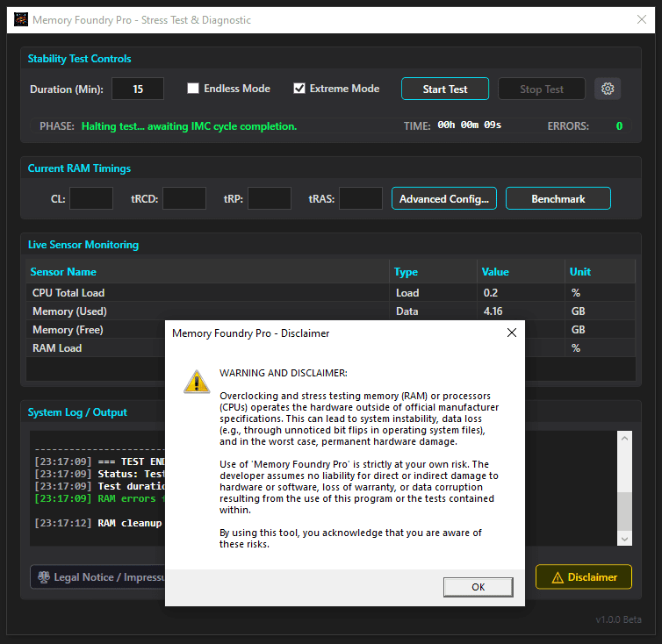
Task: Click the Value column header
Action: point(521,271)
